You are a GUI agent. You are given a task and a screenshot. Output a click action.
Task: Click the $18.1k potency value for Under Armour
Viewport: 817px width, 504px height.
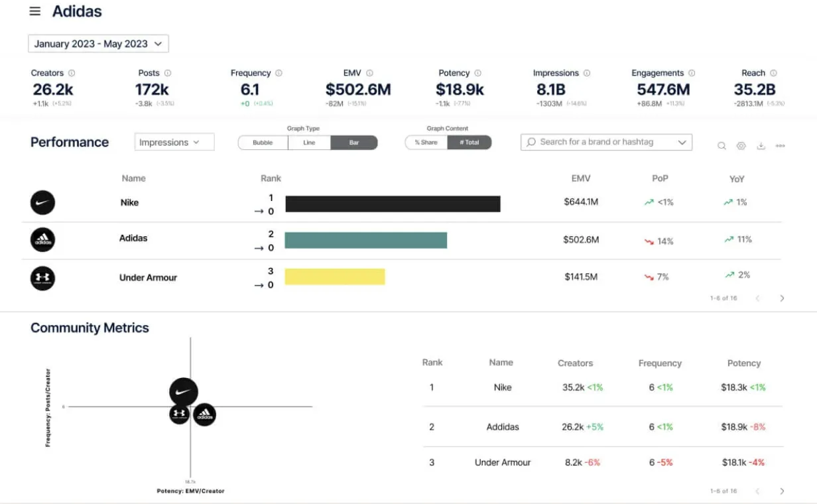point(735,462)
